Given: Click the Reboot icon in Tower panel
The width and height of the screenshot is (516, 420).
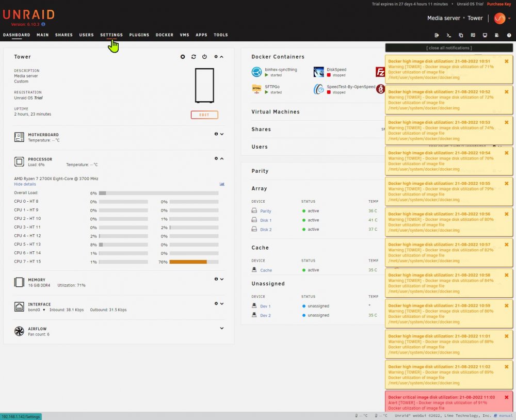Looking at the screenshot, I should coord(193,57).
